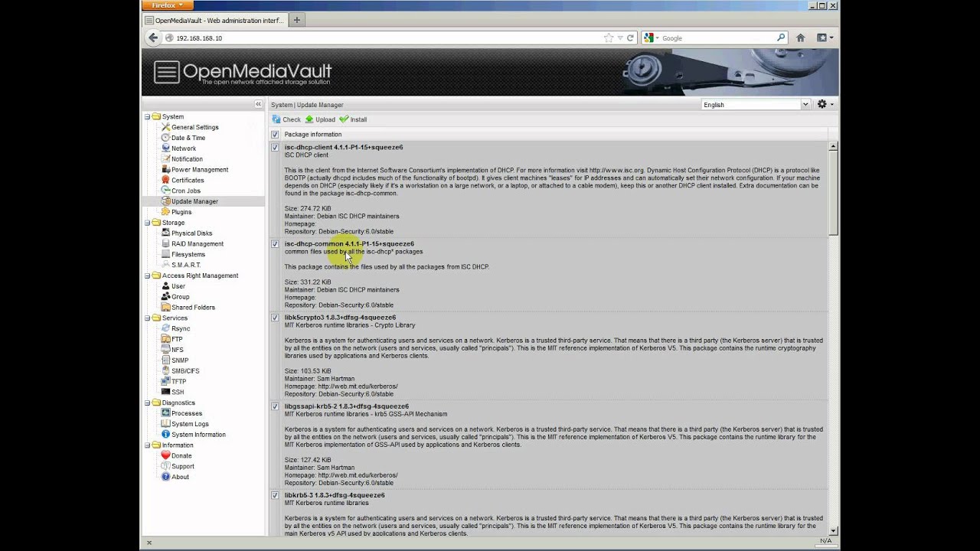Image resolution: width=980 pixels, height=551 pixels.
Task: Upload a package file
Action: click(x=320, y=119)
